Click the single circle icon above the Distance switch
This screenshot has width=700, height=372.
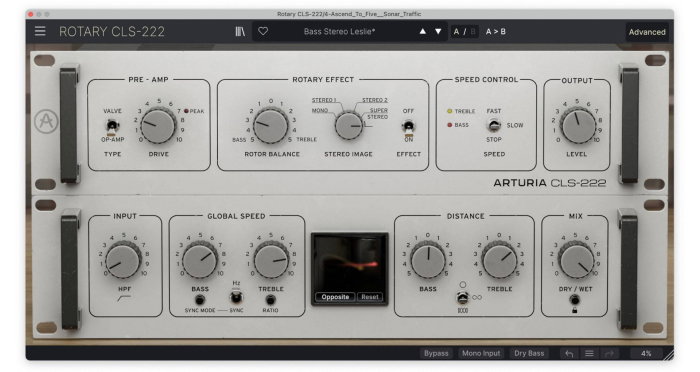click(462, 285)
